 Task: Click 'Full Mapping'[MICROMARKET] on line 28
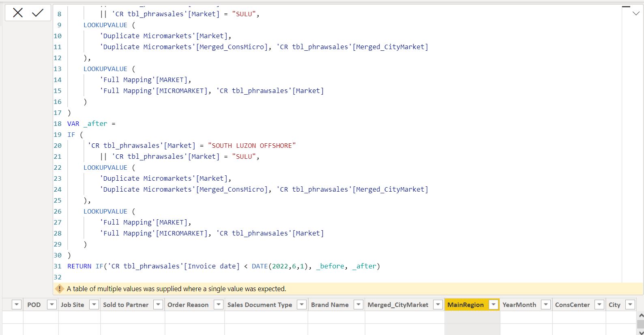154,233
